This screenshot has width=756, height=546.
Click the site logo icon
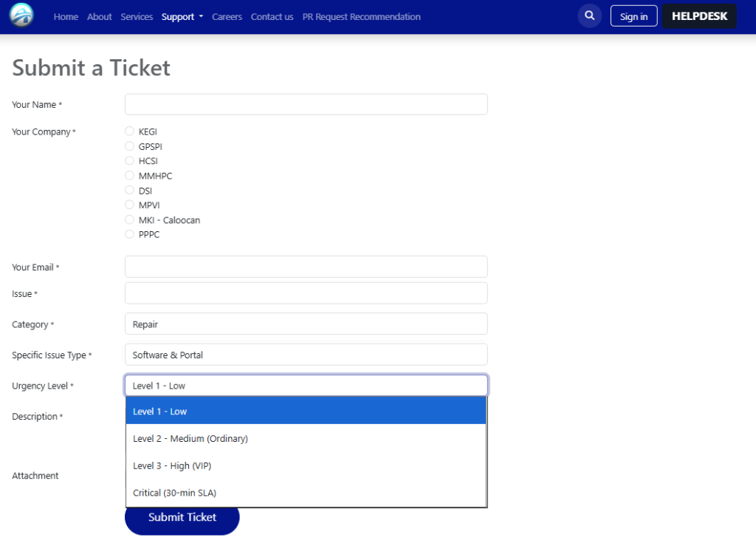coord(21,16)
